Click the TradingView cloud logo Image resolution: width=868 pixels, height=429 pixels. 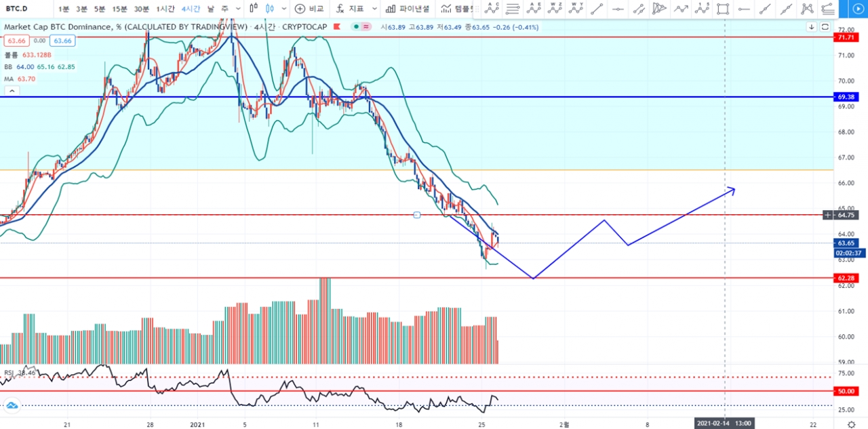coord(12,405)
